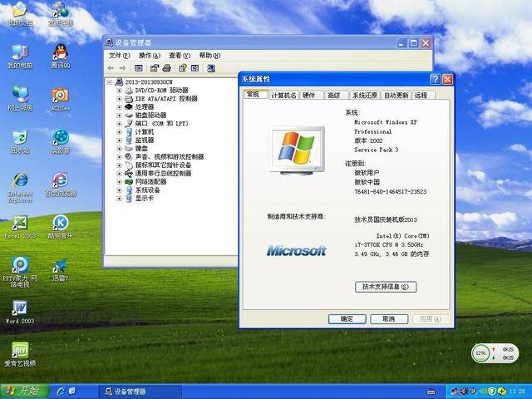This screenshot has height=399, width=532.
Task: Open the 文件(F) menu
Action: pos(119,56)
